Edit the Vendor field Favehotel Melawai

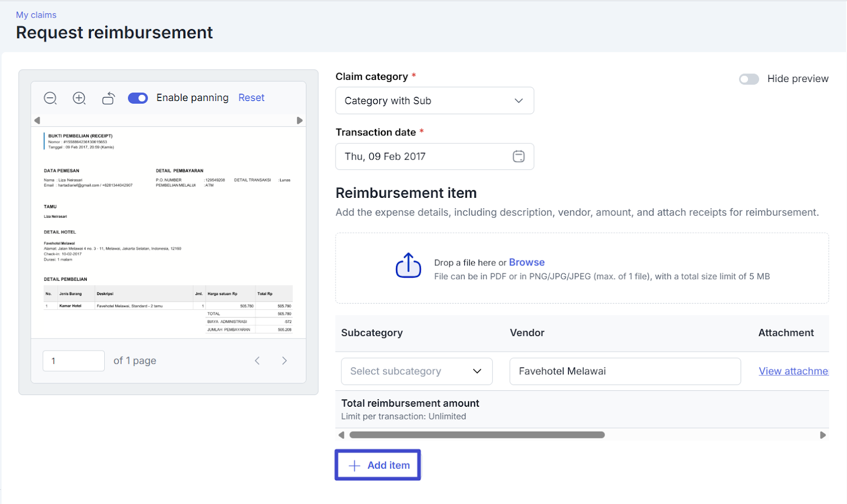[625, 371]
